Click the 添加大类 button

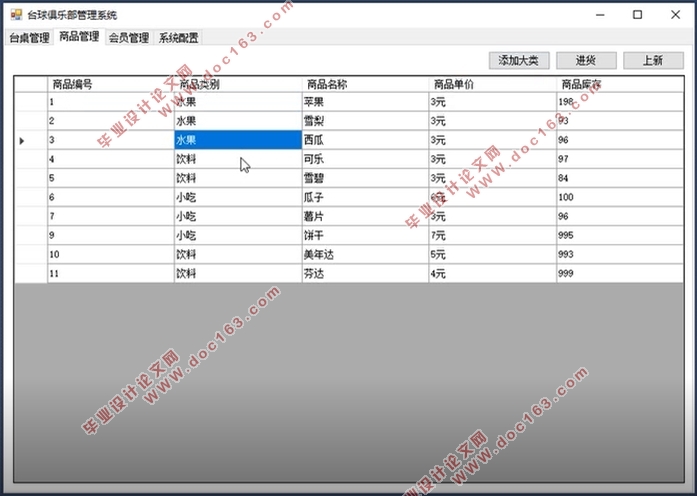tap(519, 60)
